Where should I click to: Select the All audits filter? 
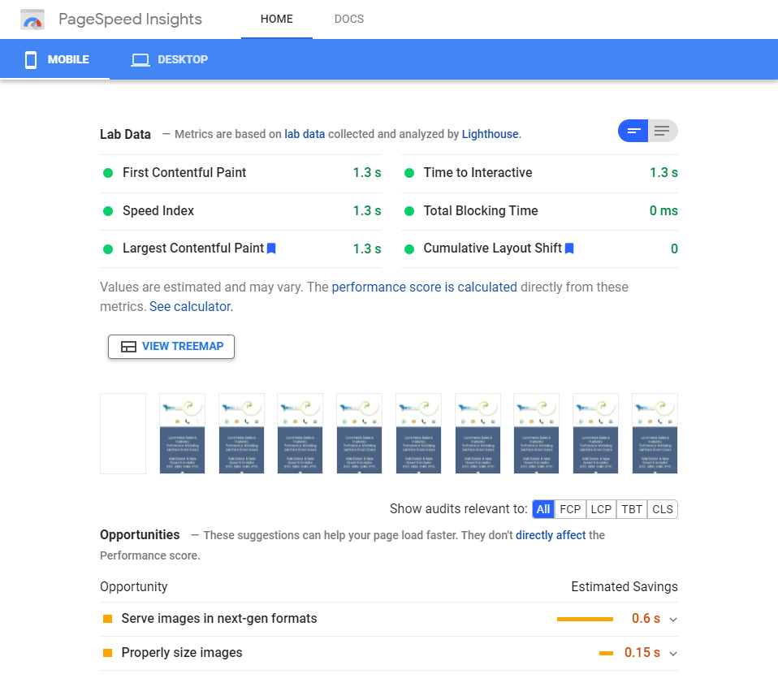click(543, 509)
